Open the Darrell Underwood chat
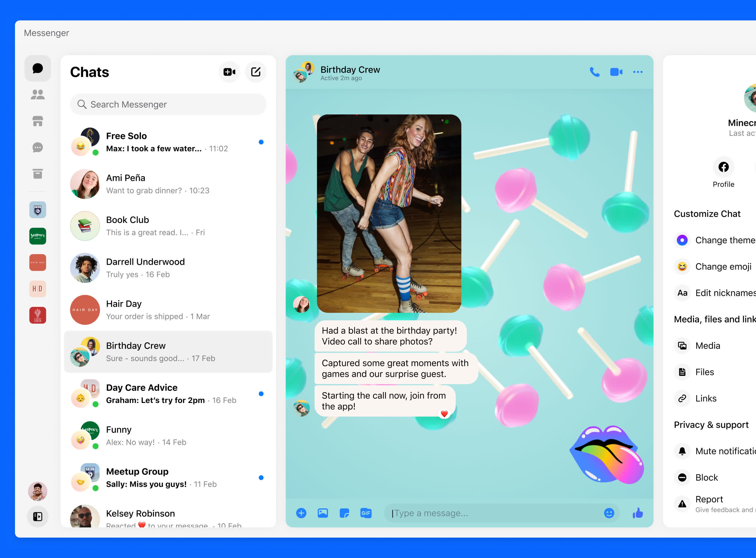Image resolution: width=756 pixels, height=558 pixels. coord(168,268)
